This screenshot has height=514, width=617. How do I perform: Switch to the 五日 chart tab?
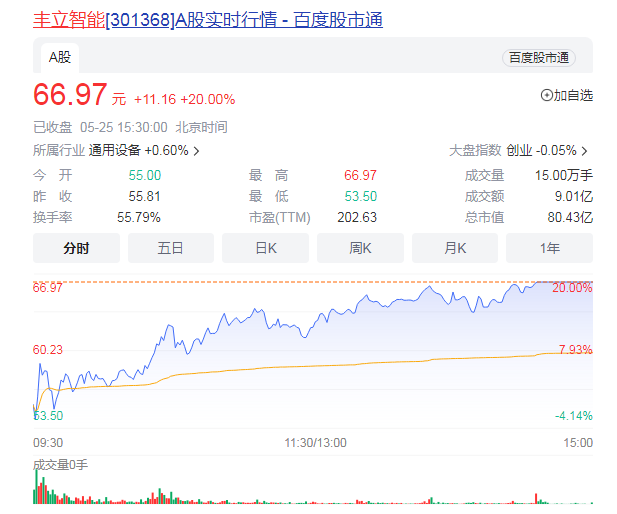[170, 248]
